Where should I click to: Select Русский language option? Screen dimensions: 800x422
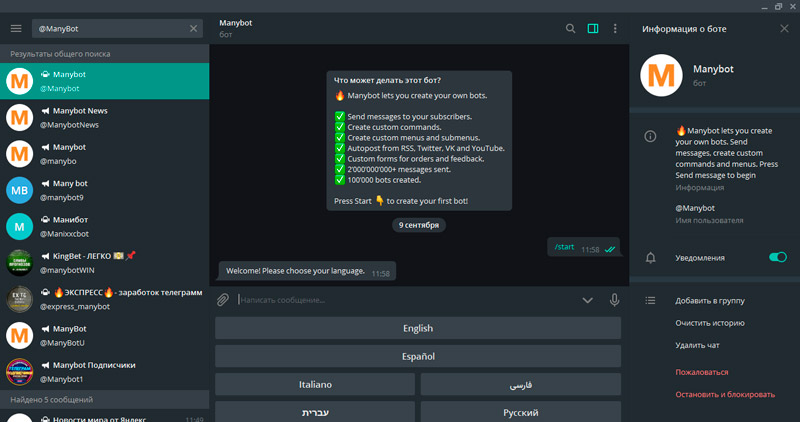tap(520, 412)
